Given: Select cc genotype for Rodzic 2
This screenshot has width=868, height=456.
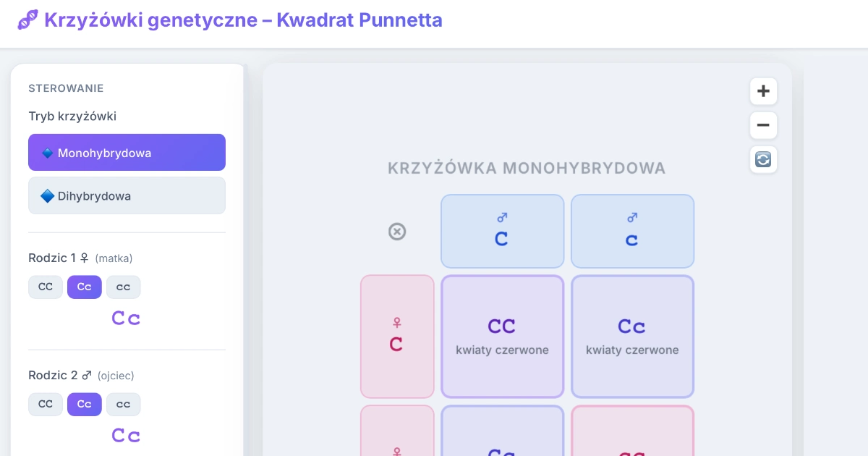Looking at the screenshot, I should (123, 404).
